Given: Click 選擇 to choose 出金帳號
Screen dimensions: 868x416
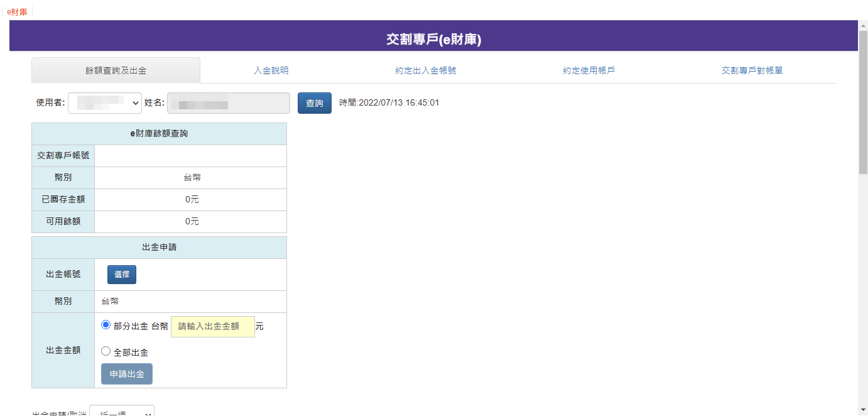Looking at the screenshot, I should (121, 275).
